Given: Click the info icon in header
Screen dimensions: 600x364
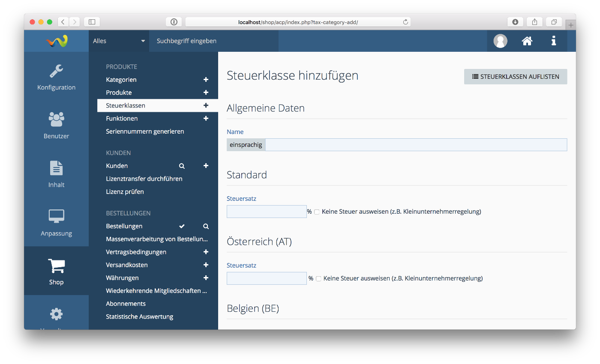Looking at the screenshot, I should (554, 41).
